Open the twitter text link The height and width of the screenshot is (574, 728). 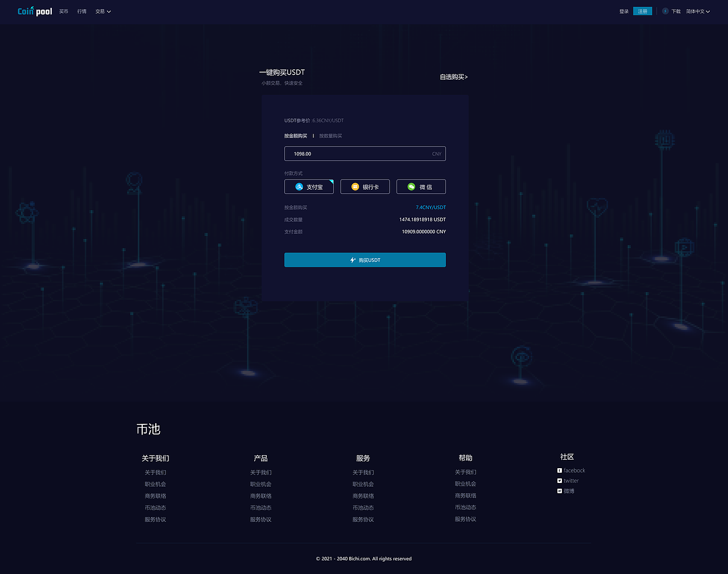[571, 481]
